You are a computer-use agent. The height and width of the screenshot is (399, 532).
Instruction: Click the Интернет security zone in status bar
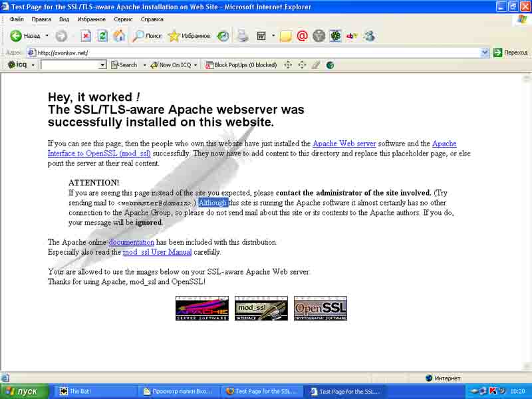pos(444,378)
